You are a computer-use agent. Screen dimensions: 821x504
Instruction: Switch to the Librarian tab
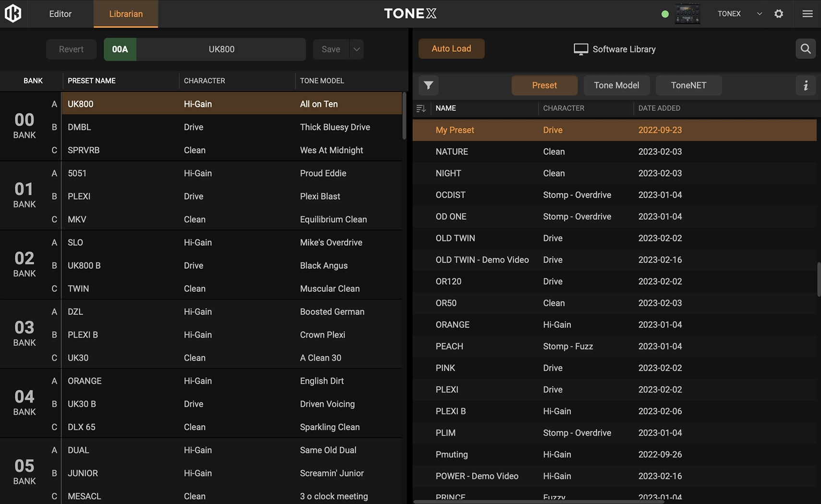(125, 14)
